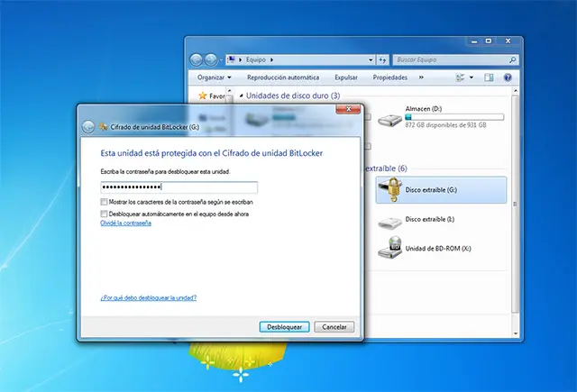Select the Disco extraíble (I:) drive icon
Image resolution: width=577 pixels, height=392 pixels.
point(389,221)
